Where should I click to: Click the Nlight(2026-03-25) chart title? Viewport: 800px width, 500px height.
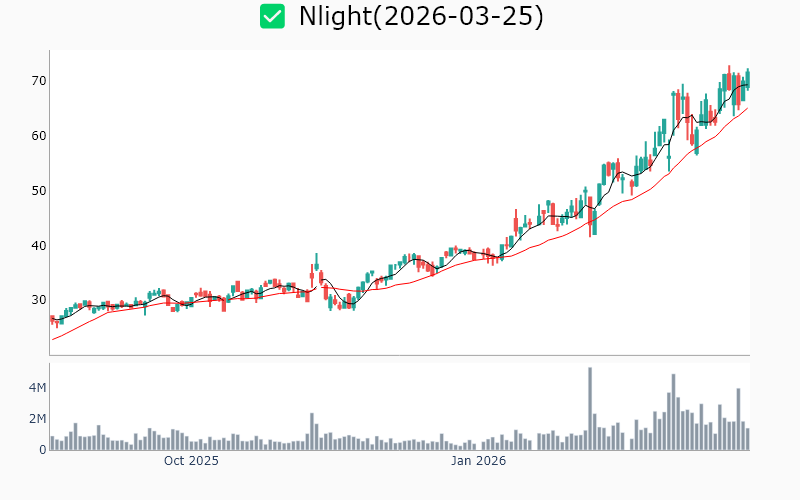(x=421, y=16)
